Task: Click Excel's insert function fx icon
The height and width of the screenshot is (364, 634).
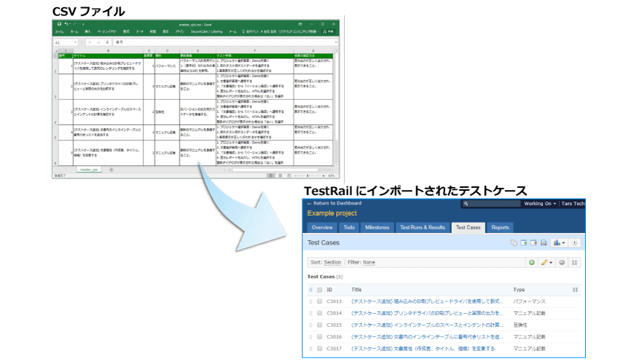Action: coord(106,42)
